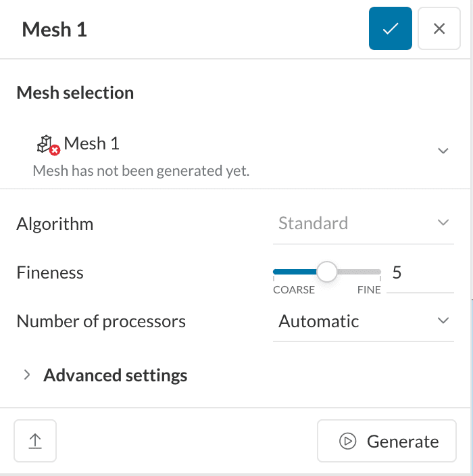Click the Generate button
This screenshot has width=473, height=476.
(x=387, y=442)
